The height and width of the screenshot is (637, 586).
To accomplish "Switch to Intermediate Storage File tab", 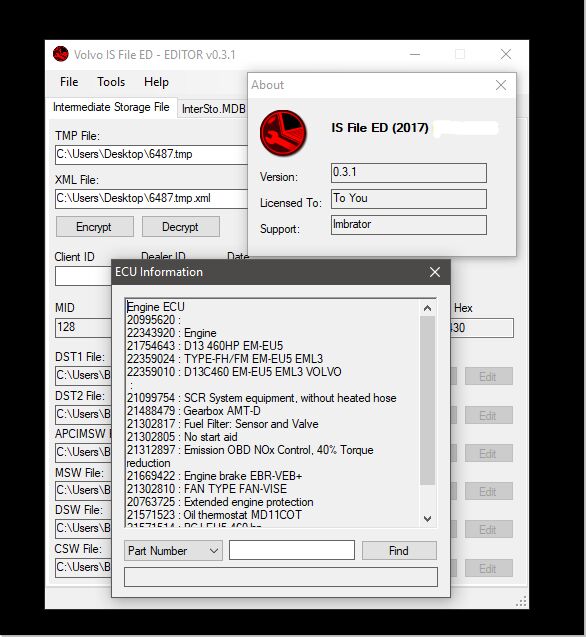I will coord(111,107).
